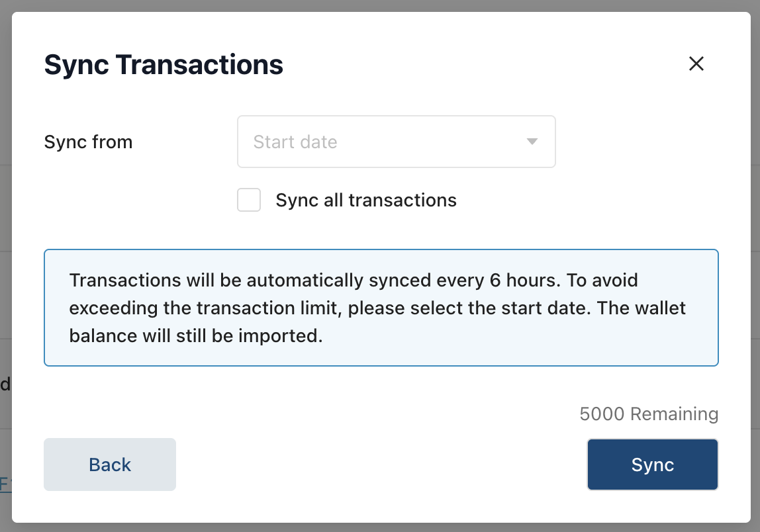Enable the Sync all transactions checkbox

[x=249, y=200]
